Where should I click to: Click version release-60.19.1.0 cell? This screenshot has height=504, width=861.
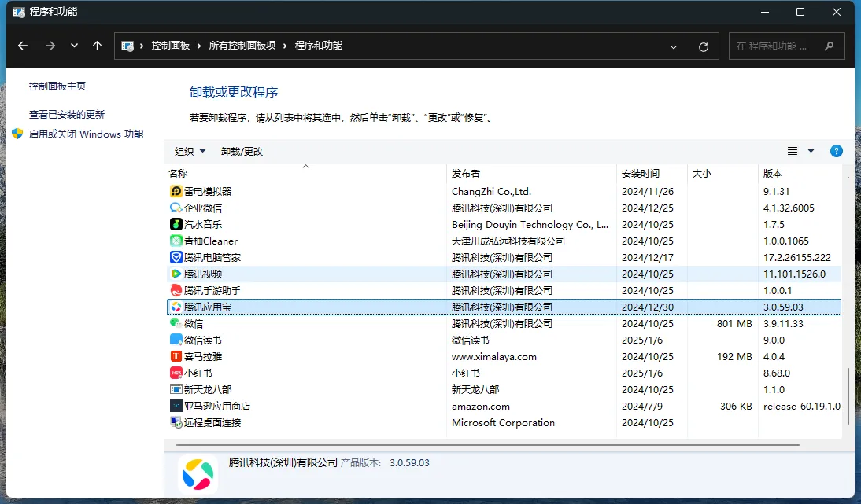(802, 406)
